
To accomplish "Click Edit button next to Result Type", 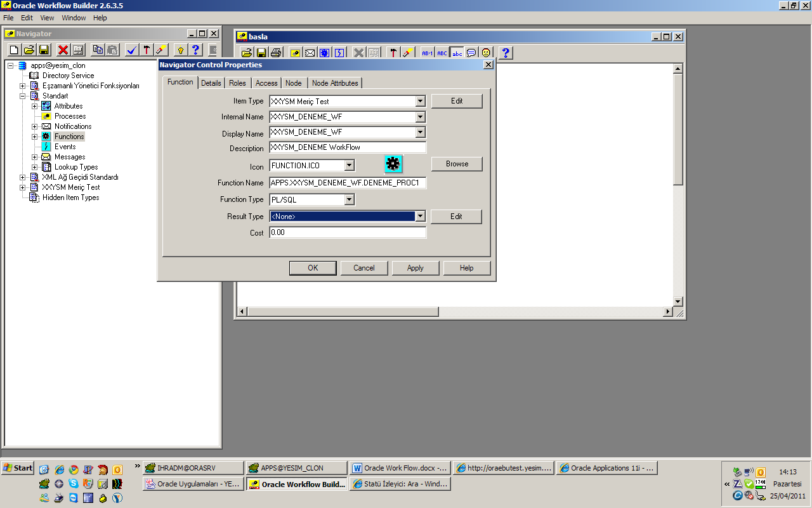I will [456, 217].
